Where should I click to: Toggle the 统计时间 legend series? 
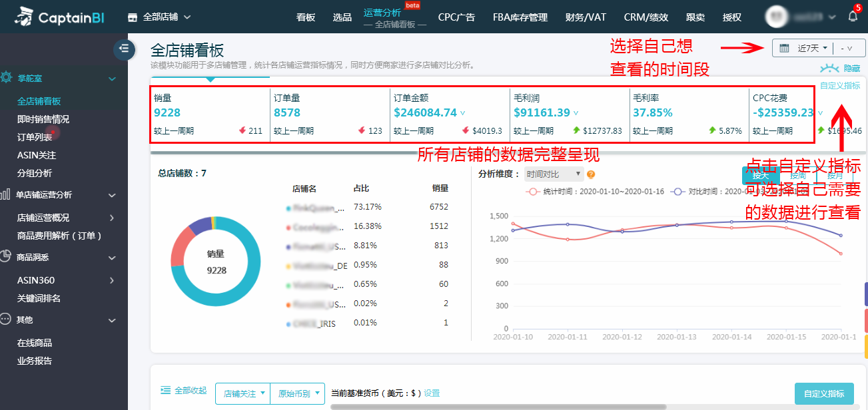(x=595, y=191)
